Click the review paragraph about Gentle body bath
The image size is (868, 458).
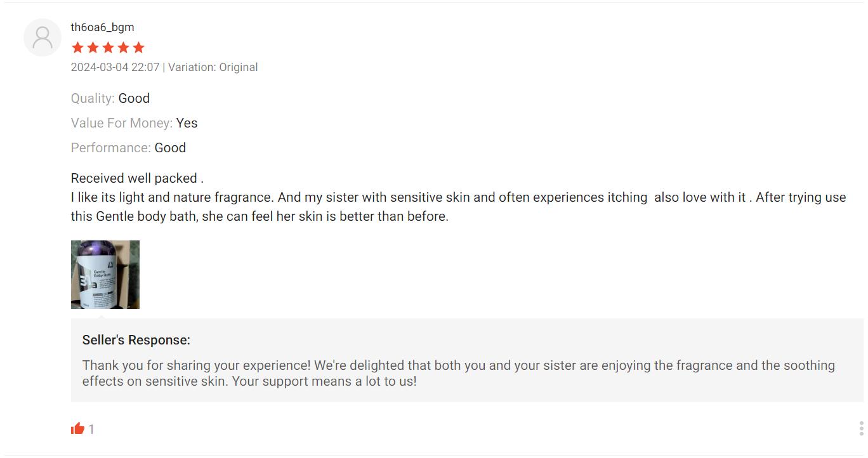pyautogui.click(x=458, y=207)
